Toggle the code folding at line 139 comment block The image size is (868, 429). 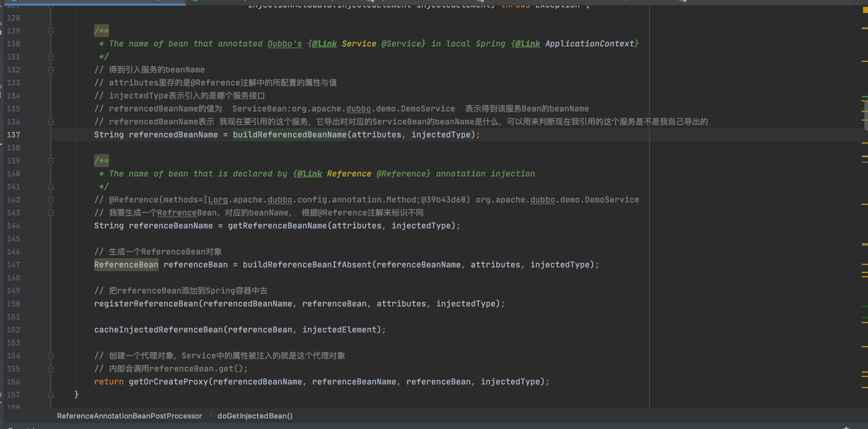pyautogui.click(x=50, y=161)
